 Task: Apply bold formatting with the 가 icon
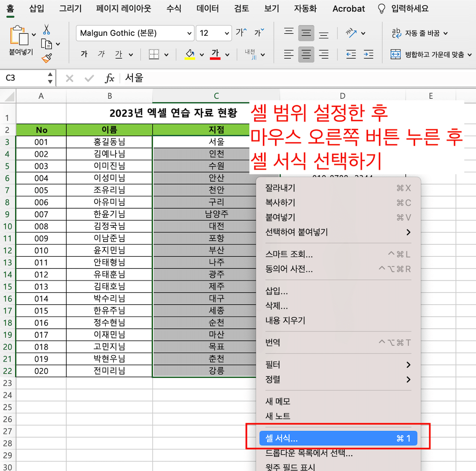(x=83, y=54)
